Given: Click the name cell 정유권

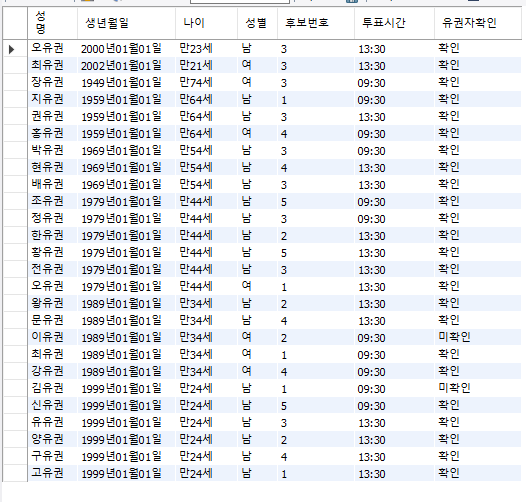Looking at the screenshot, I should [x=53, y=219].
